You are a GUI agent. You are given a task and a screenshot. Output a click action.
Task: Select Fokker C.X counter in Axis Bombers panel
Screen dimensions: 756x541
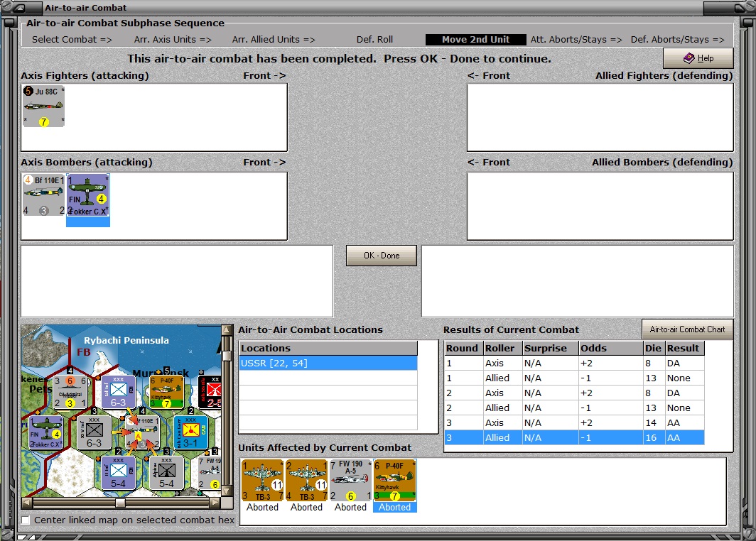[x=88, y=195]
